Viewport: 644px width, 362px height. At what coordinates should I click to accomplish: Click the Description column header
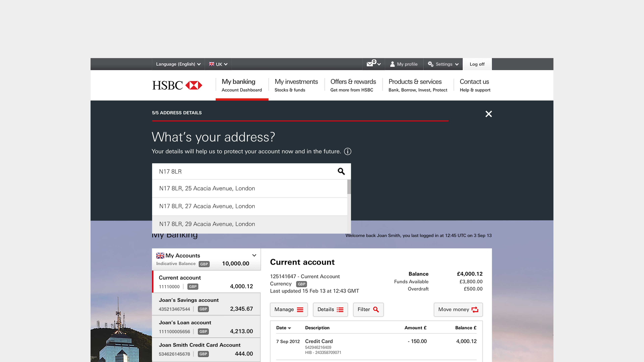coord(317,328)
